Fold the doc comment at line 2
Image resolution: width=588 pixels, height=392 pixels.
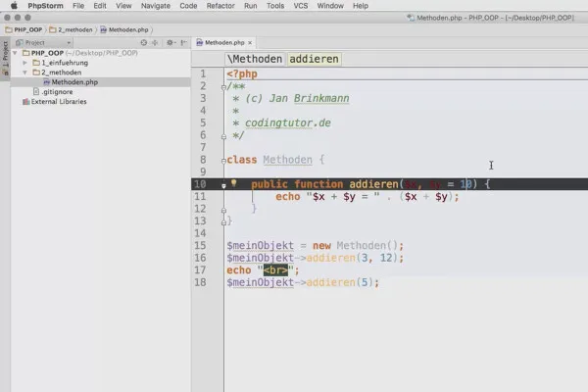click(x=223, y=87)
